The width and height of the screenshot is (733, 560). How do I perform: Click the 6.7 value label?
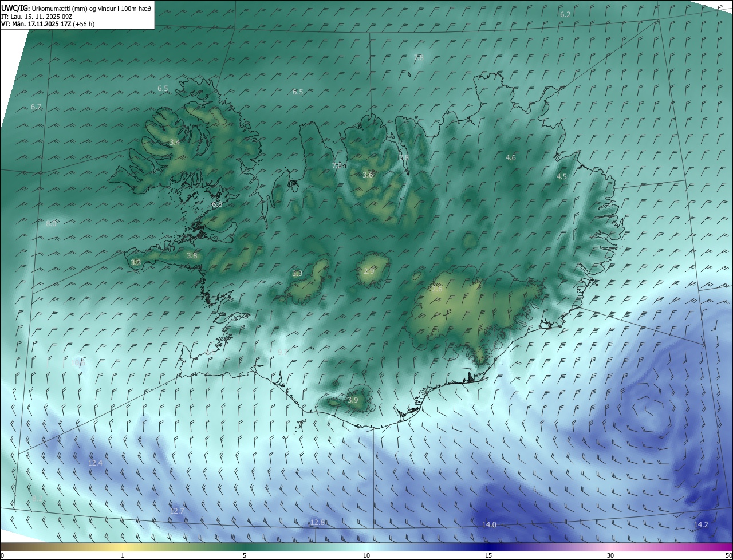pyautogui.click(x=36, y=107)
